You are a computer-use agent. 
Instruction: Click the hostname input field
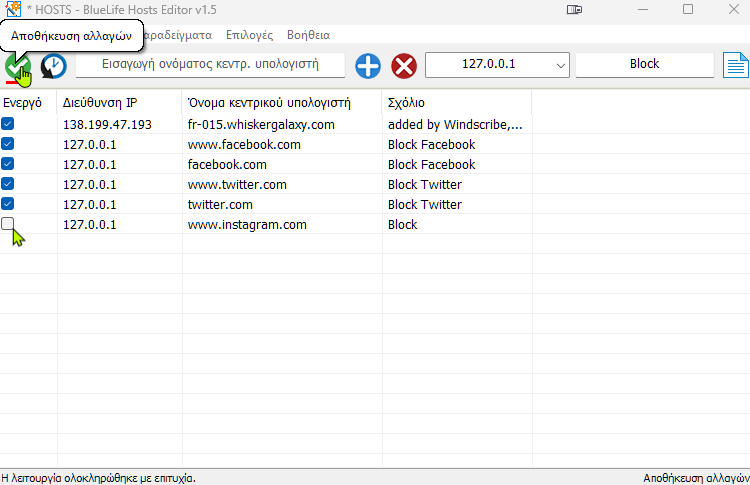[x=210, y=65]
